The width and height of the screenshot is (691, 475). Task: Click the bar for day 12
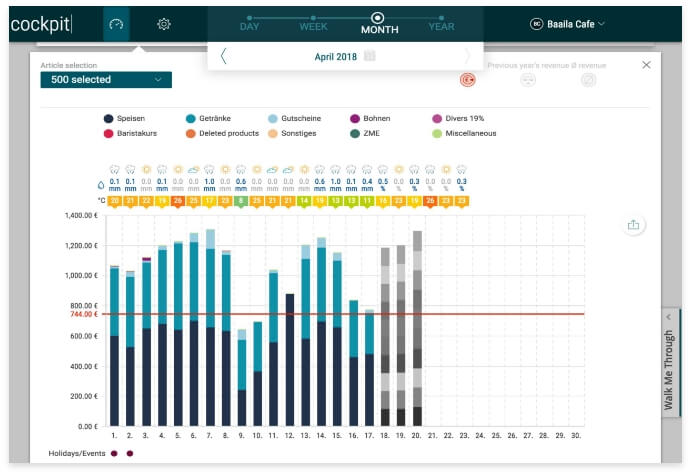tap(289, 360)
